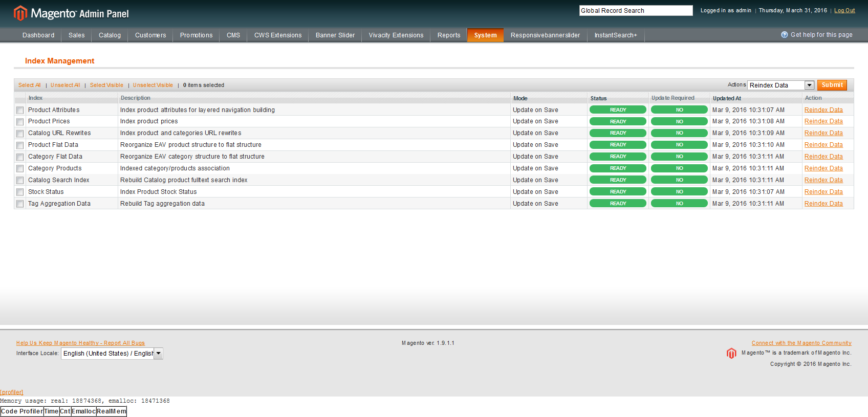The width and height of the screenshot is (868, 417).
Task: Click the profiler link
Action: point(11,392)
